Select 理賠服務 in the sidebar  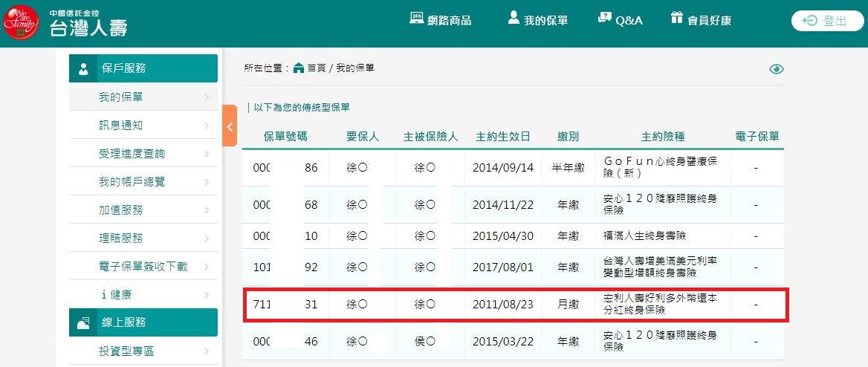[143, 238]
